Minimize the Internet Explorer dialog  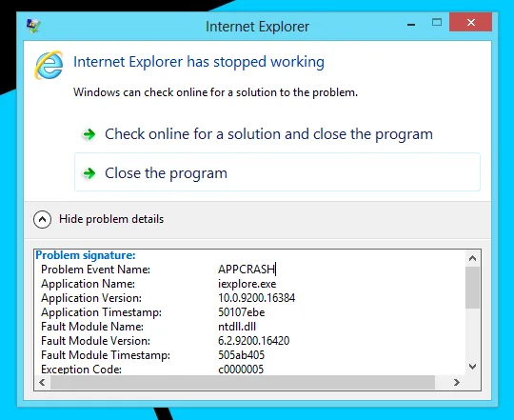coord(411,24)
